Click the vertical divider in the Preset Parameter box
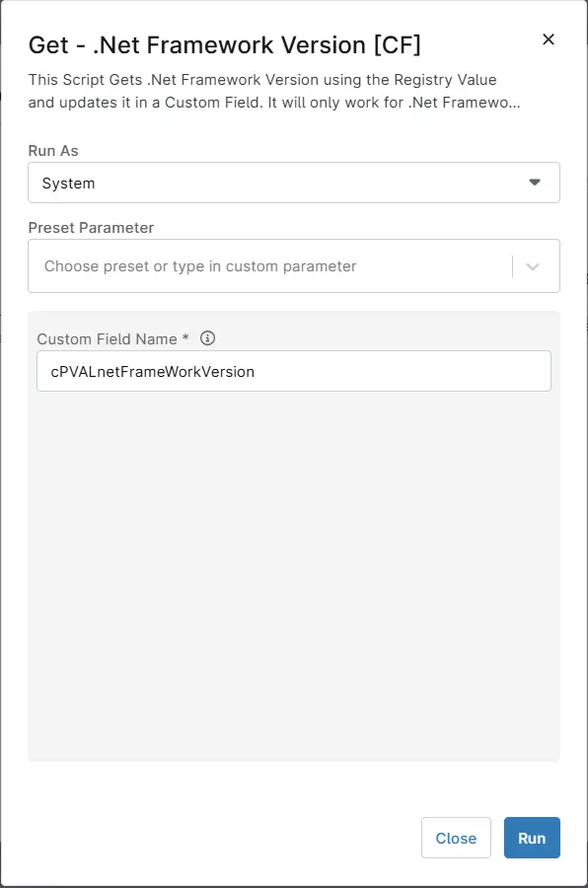588x888 pixels. point(512,266)
